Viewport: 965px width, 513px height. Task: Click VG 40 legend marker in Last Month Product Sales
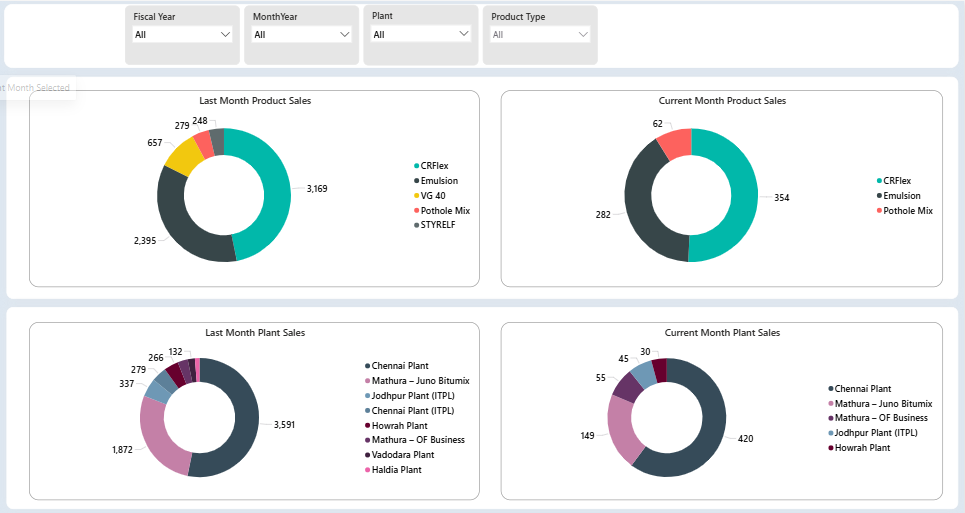pos(416,196)
